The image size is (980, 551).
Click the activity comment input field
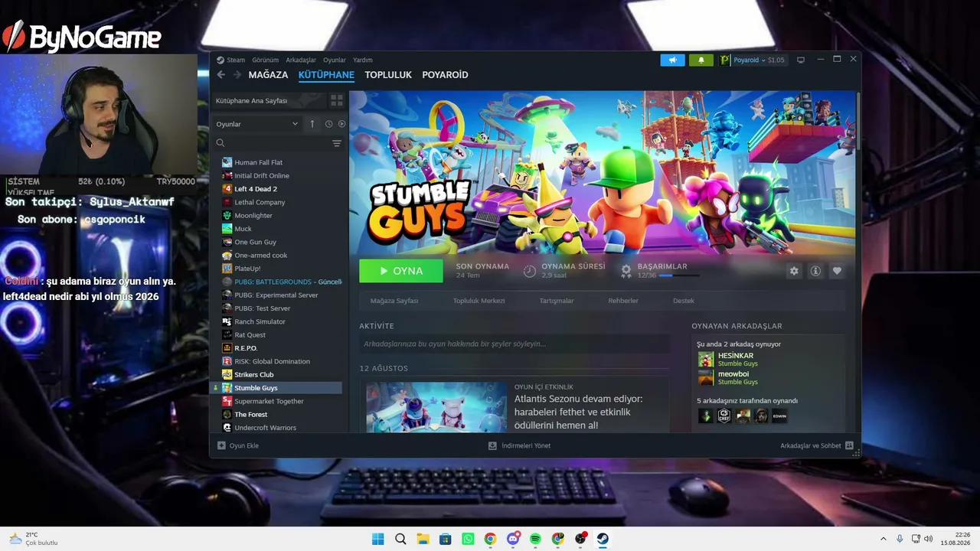tap(514, 344)
